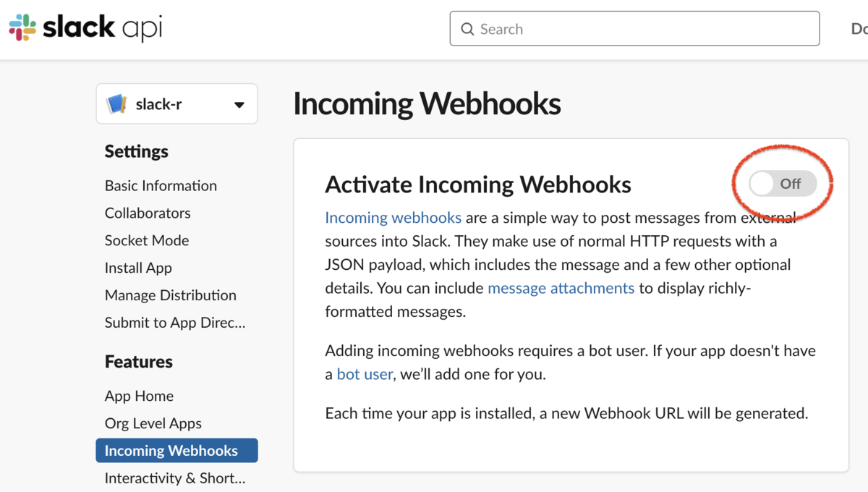This screenshot has width=868, height=492.
Task: Open Socket Mode settings
Action: (147, 241)
